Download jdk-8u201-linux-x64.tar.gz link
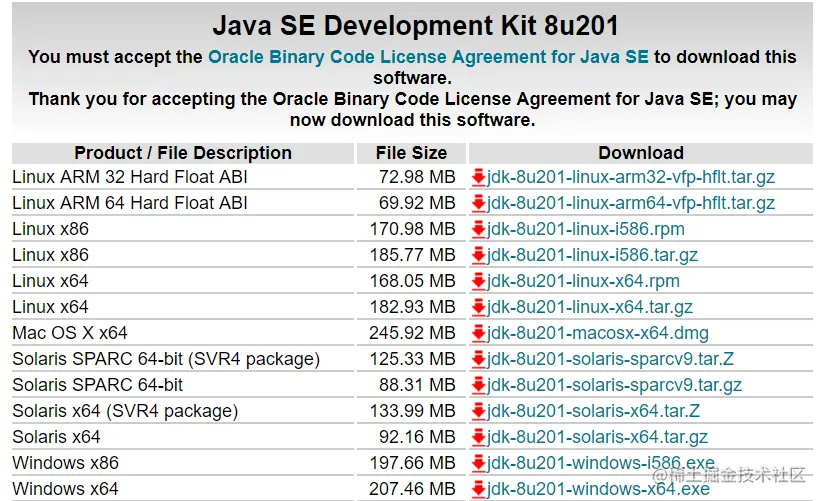The height and width of the screenshot is (501, 822). coord(590,307)
